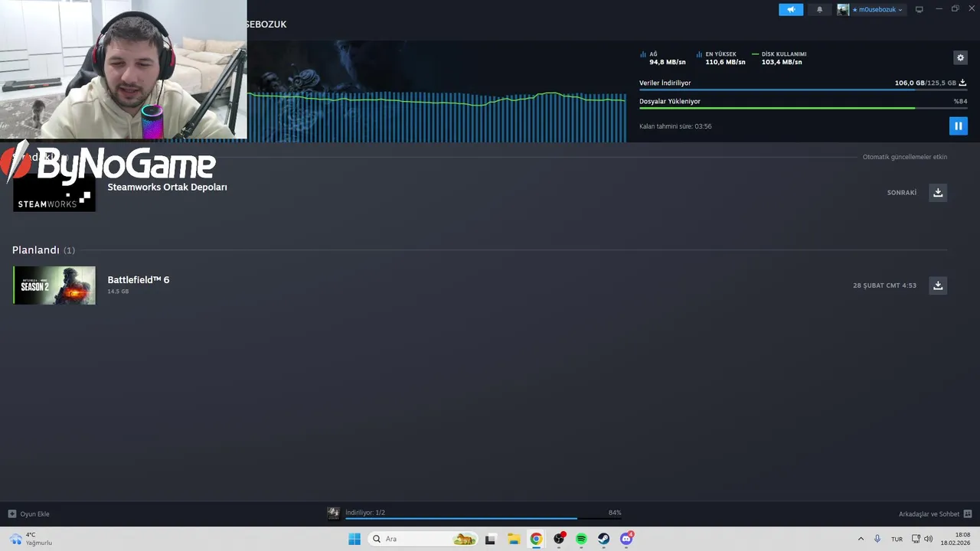Open Arkadaşlar ve Sohbet

(929, 514)
